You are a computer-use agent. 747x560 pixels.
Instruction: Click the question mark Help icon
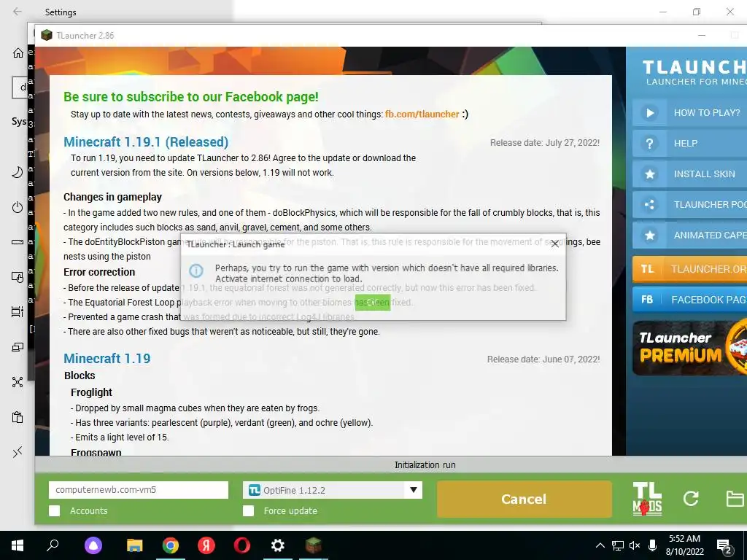(x=649, y=144)
